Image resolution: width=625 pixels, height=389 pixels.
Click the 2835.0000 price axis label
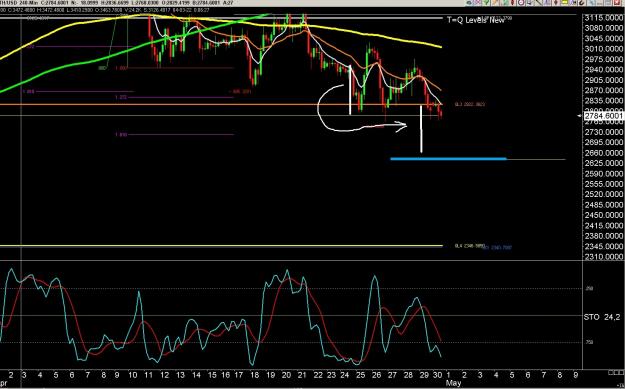(x=603, y=101)
